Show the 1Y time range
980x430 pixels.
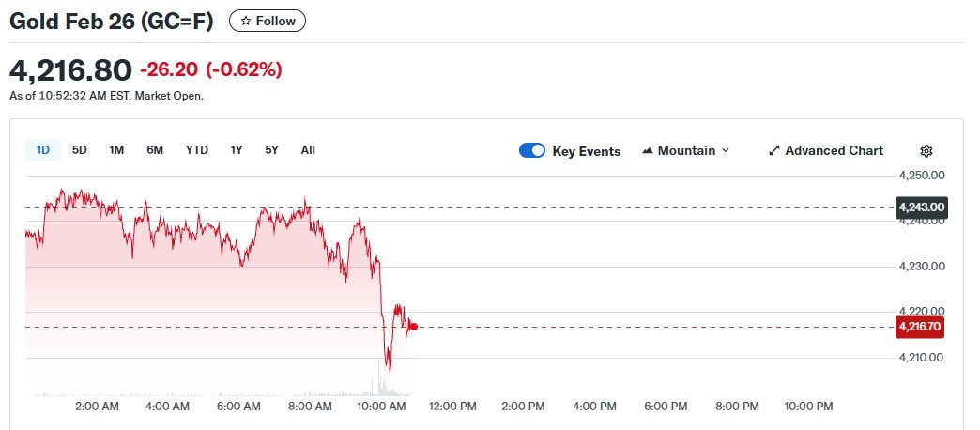(237, 150)
